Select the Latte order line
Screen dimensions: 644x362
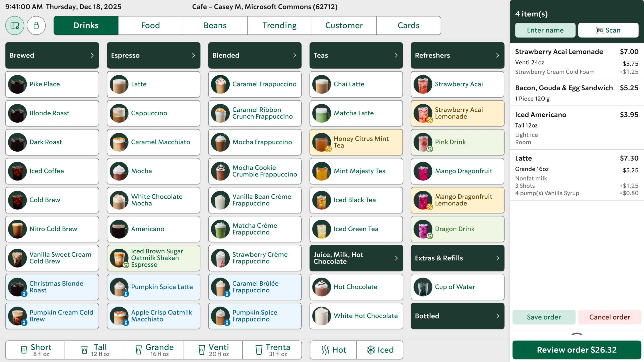577,175
